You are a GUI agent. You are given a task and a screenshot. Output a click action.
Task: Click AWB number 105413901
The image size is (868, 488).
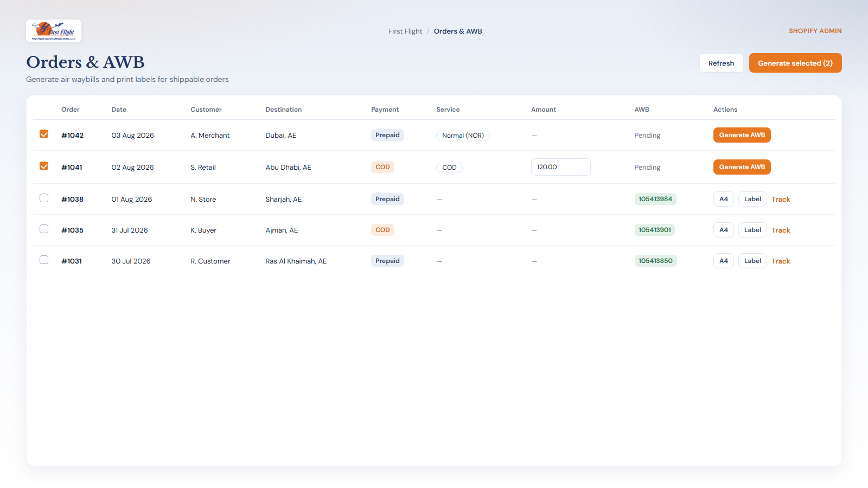(x=655, y=230)
